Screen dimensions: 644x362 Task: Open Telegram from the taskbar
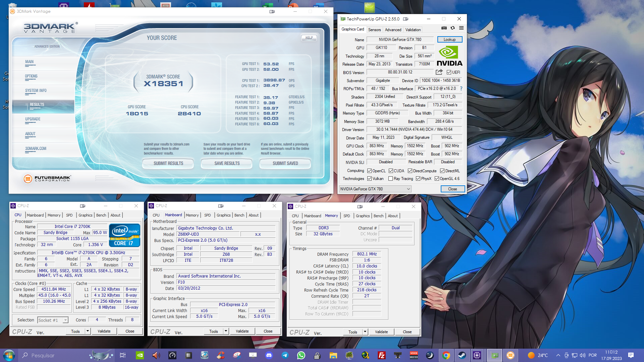285,355
